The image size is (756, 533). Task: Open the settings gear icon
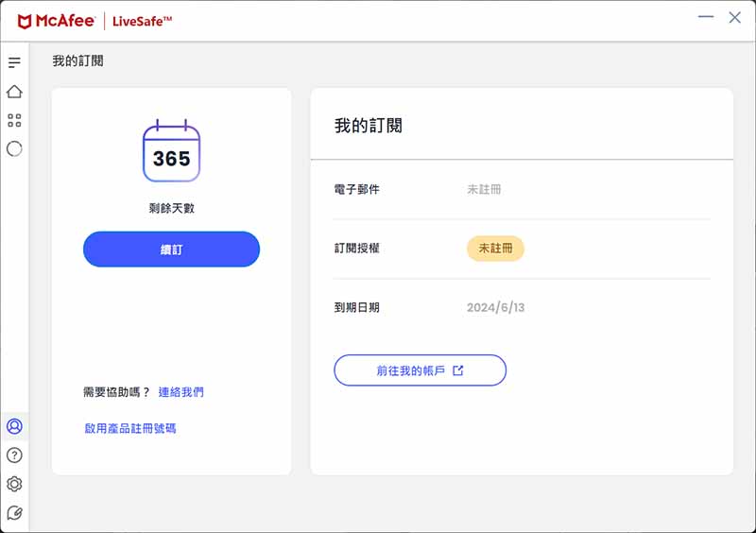point(14,484)
